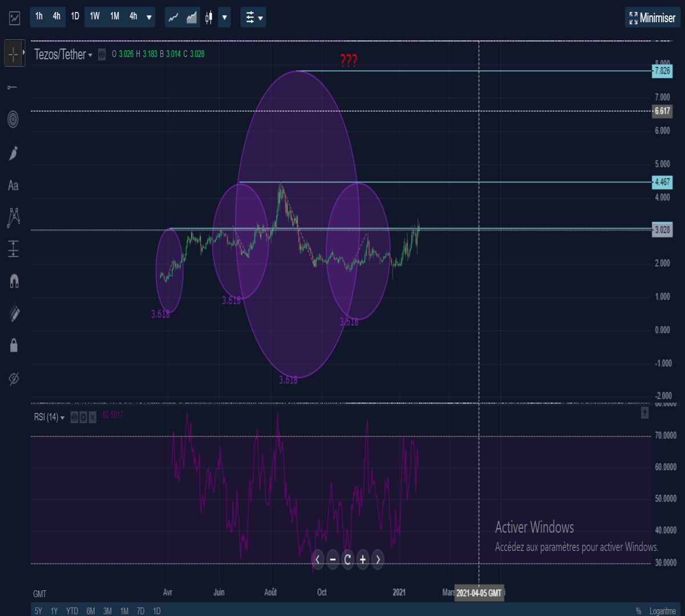Zoom in chart with plus button
The image size is (685, 616).
(362, 560)
